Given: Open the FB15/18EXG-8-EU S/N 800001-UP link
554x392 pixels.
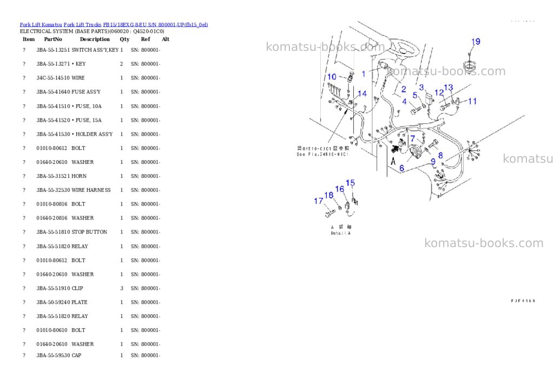Looking at the screenshot, I should coord(155,25).
